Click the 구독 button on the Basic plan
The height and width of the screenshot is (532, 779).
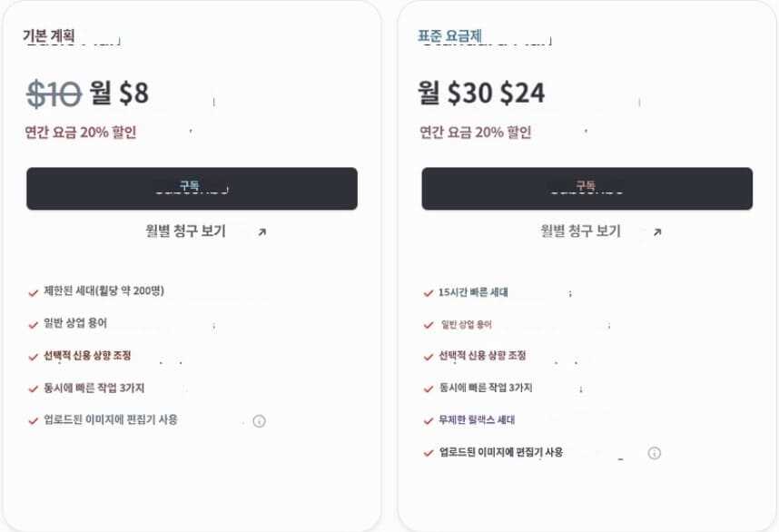(x=192, y=186)
